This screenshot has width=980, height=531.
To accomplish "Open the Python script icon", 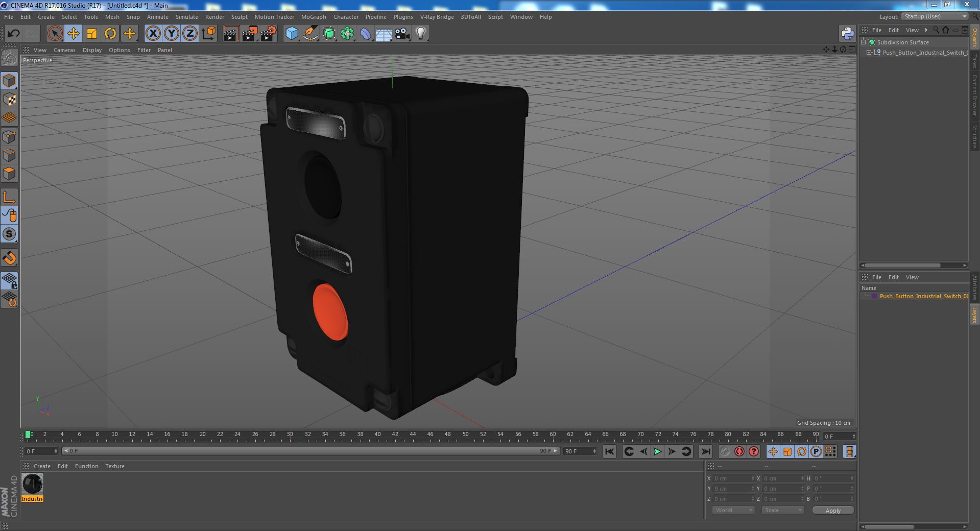I will point(847,34).
